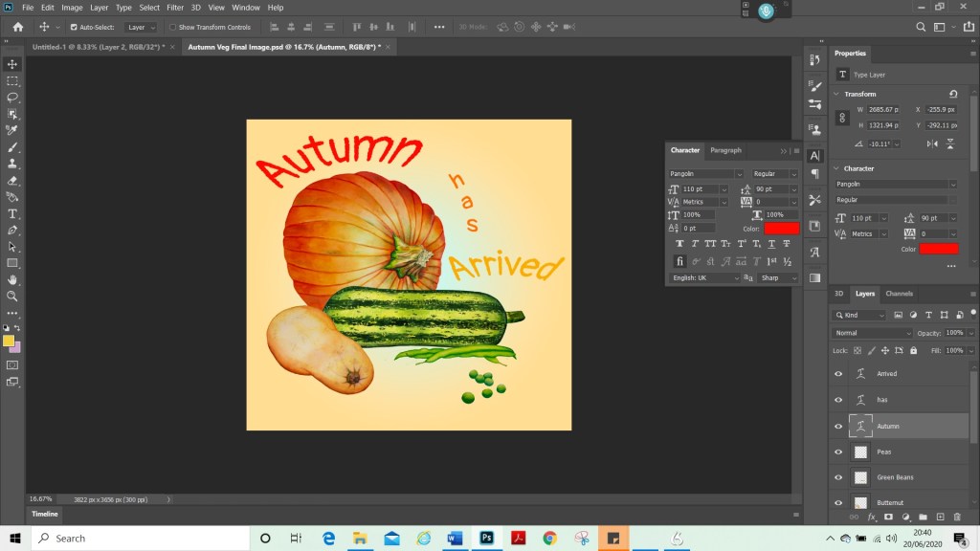Choose the Hand tool
Viewport: 980px width, 551px height.
pos(12,279)
